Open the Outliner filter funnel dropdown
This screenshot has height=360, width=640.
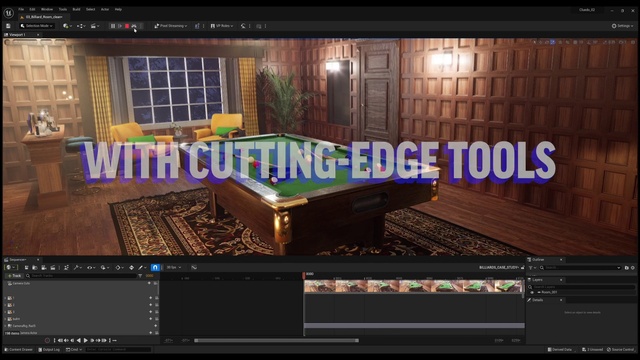532,268
